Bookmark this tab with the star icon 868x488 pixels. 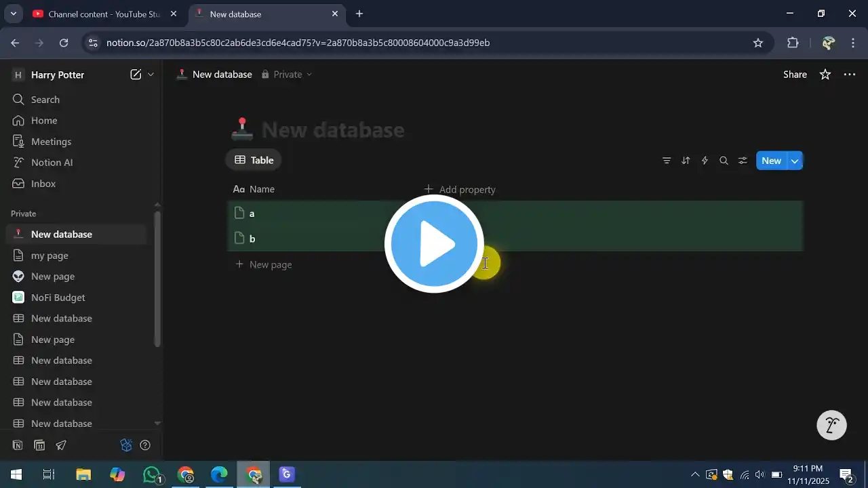[758, 43]
